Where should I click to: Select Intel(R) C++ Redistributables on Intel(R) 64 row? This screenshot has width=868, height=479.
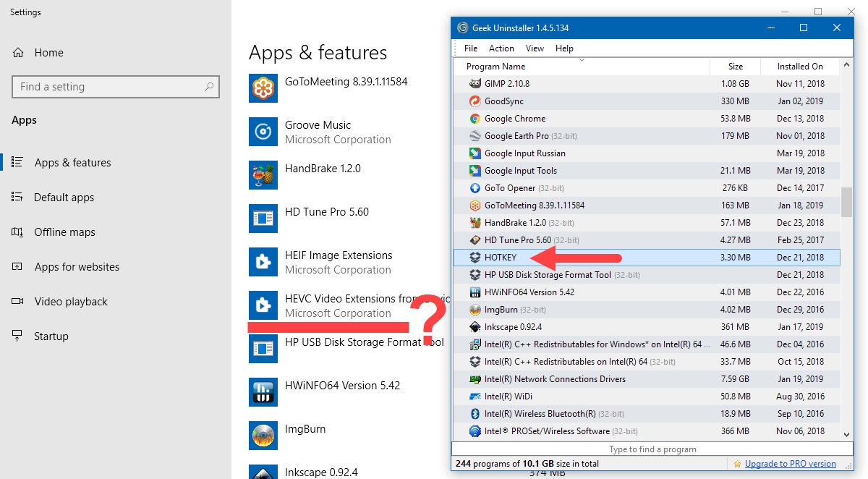coord(647,362)
